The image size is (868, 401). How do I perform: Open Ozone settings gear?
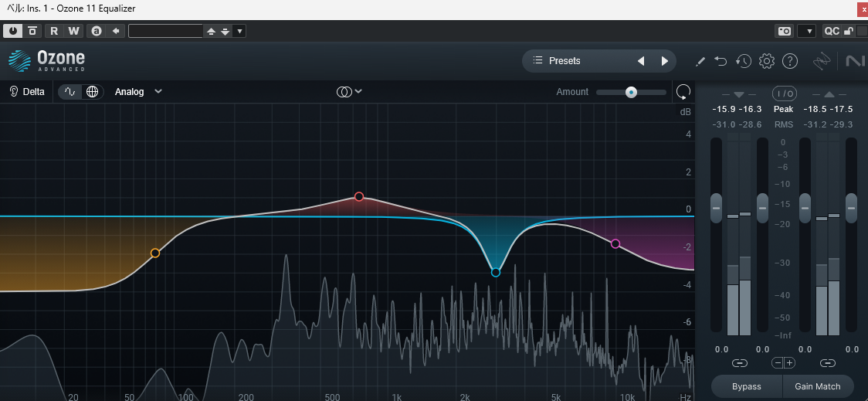tap(766, 61)
